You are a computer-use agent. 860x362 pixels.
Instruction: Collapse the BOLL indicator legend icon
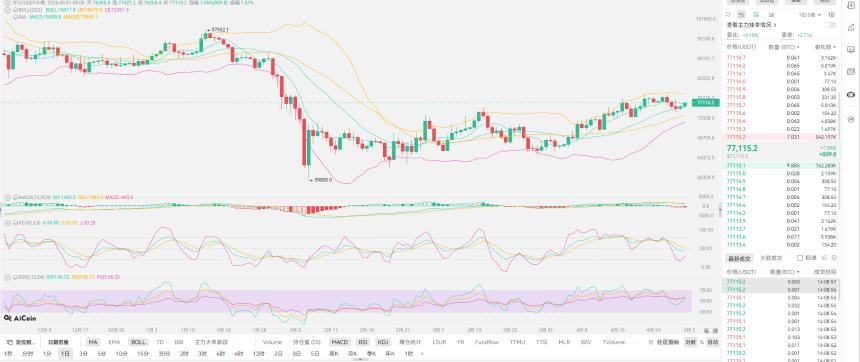pyautogui.click(x=6, y=10)
